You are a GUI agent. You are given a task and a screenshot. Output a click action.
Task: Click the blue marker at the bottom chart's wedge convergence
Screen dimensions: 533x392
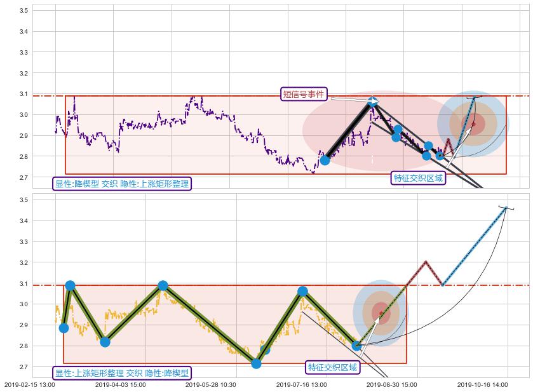coord(357,346)
